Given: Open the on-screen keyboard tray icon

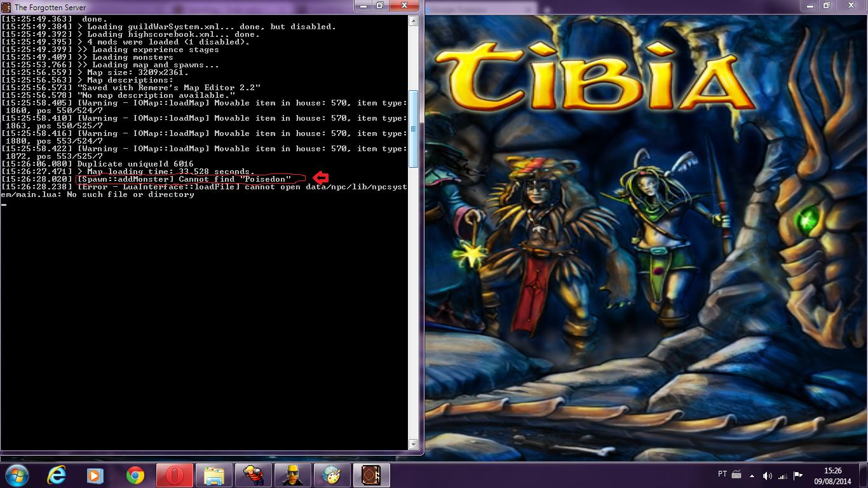Looking at the screenshot, I should [x=736, y=475].
